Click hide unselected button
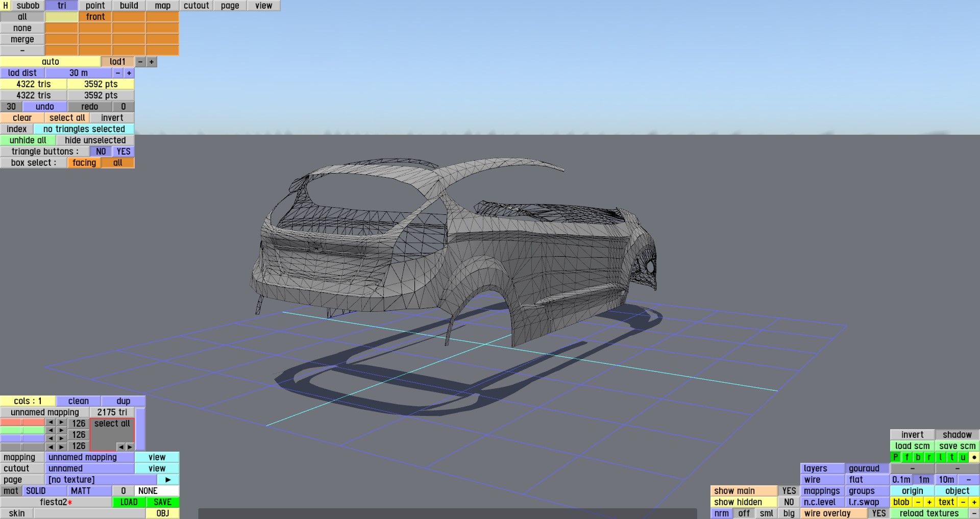Screen dimensions: 980x519 point(95,140)
